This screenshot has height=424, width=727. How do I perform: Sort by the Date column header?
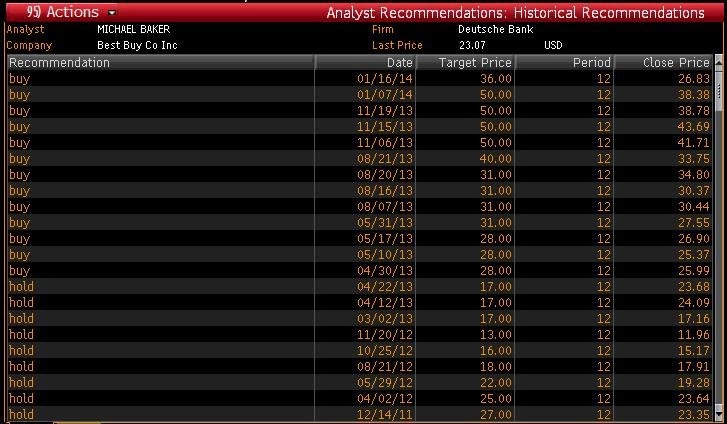365,63
